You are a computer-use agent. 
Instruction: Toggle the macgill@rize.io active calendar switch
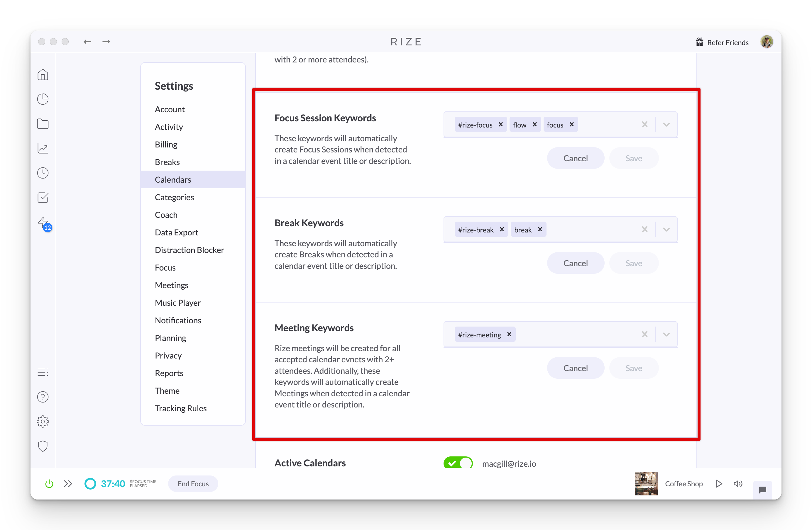(458, 463)
